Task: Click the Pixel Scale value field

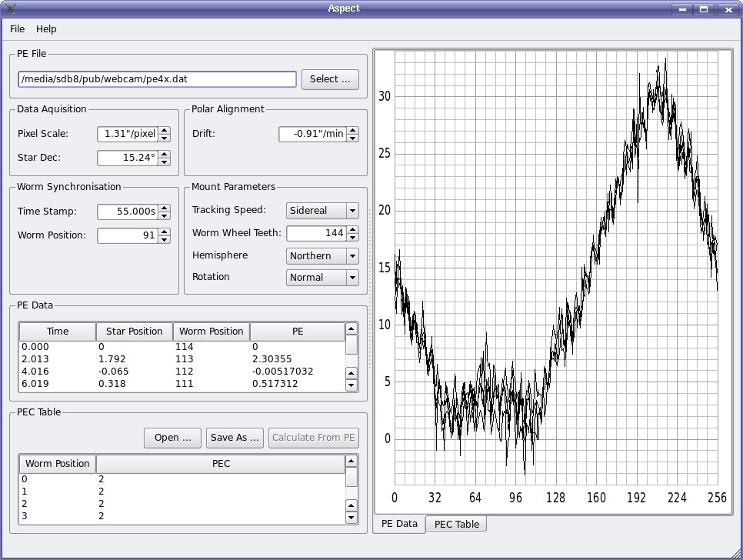Action: (128, 134)
